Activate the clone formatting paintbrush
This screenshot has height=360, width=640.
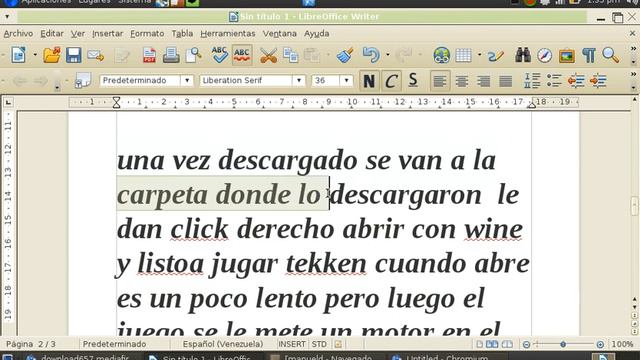point(345,55)
